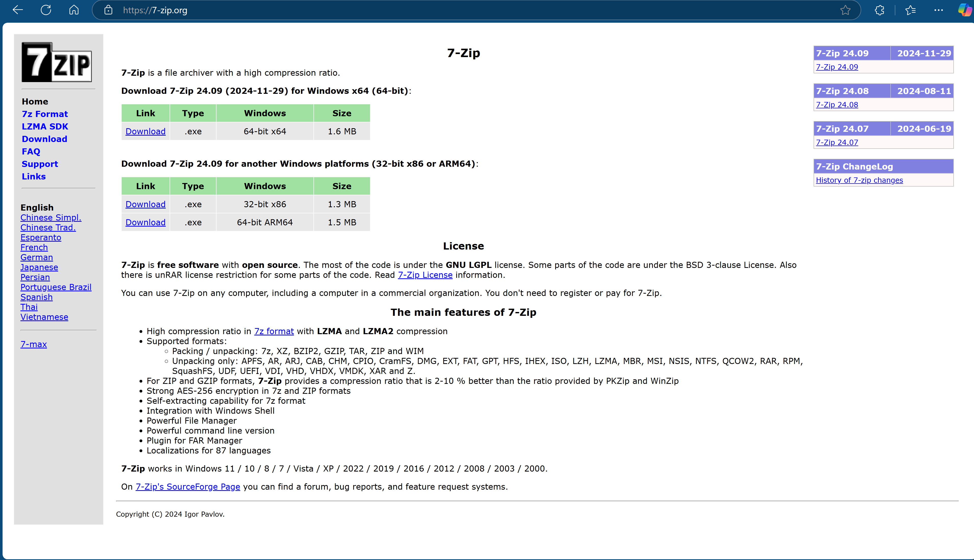Open browser extensions puzzle icon
This screenshot has width=974, height=560.
coord(879,10)
